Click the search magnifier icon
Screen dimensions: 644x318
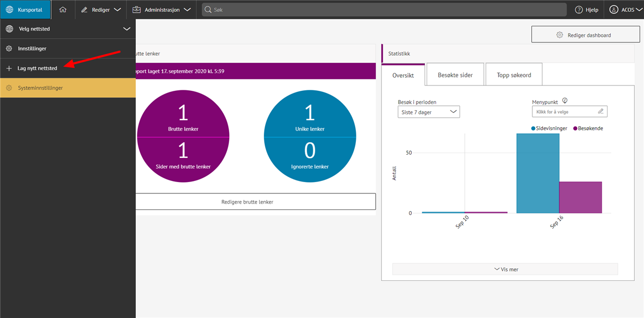click(x=207, y=10)
